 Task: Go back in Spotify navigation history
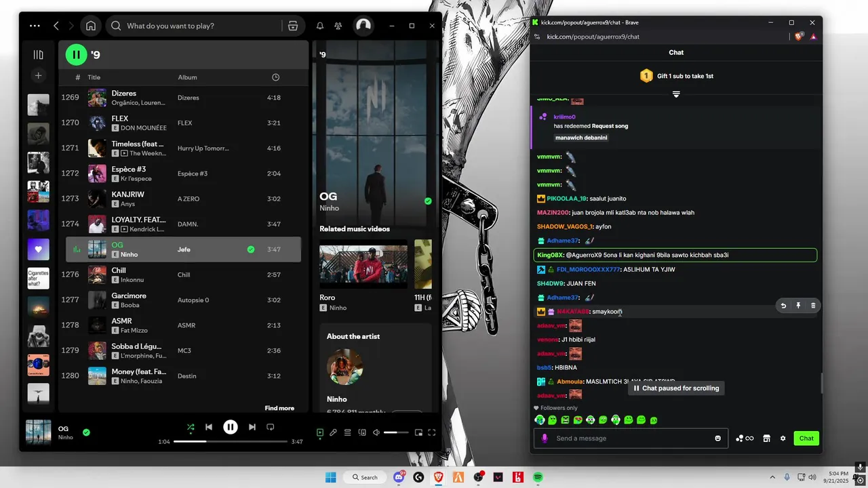pyautogui.click(x=56, y=26)
